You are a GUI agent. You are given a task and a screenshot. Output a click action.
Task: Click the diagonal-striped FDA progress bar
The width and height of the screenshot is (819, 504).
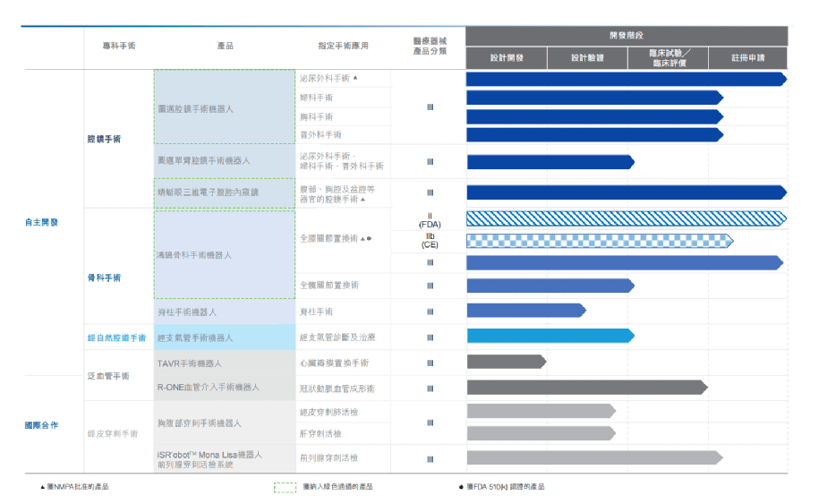click(x=626, y=218)
